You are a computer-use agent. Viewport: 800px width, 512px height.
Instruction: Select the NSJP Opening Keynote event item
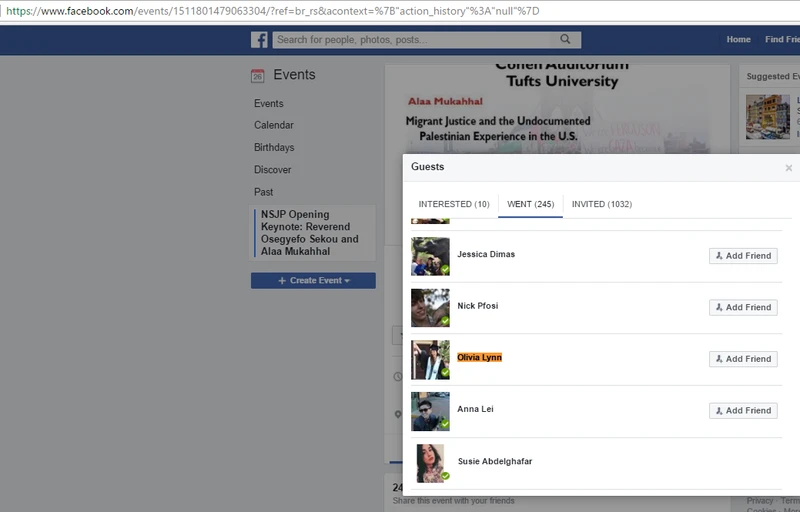point(313,233)
